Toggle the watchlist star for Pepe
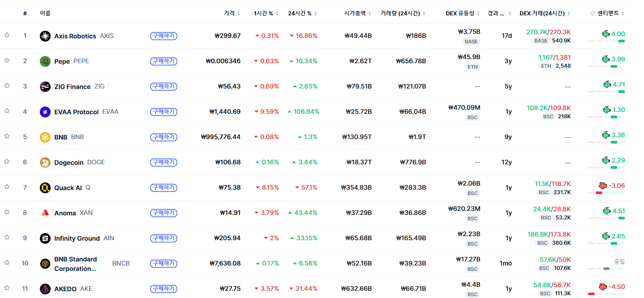Viewport: 644px width, 298px height. pos(7,61)
